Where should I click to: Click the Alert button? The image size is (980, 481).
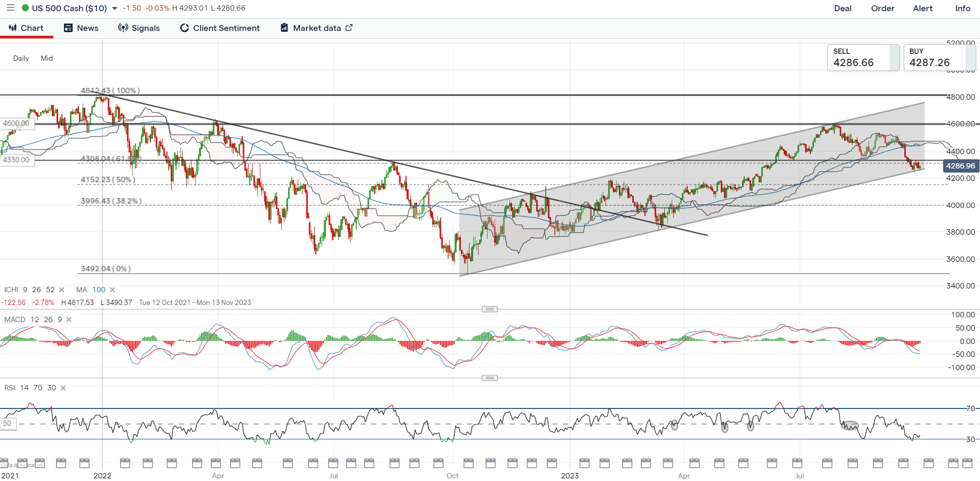922,9
